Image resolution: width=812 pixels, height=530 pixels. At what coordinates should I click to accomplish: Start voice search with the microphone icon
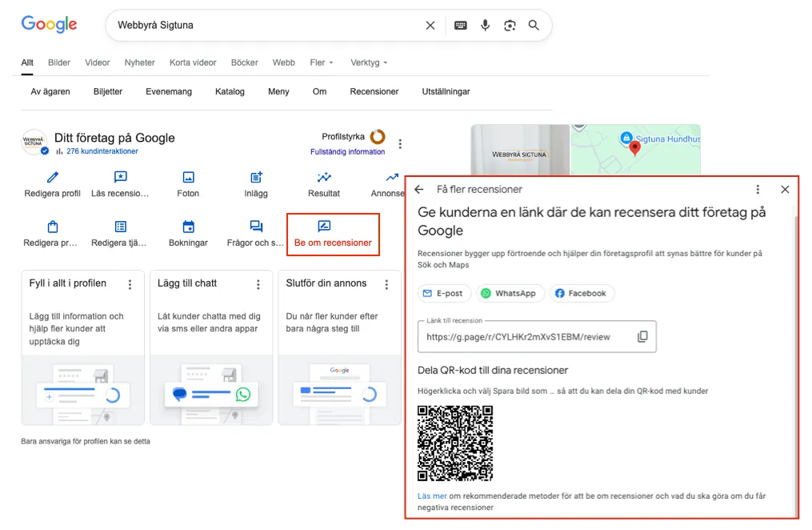click(x=485, y=26)
